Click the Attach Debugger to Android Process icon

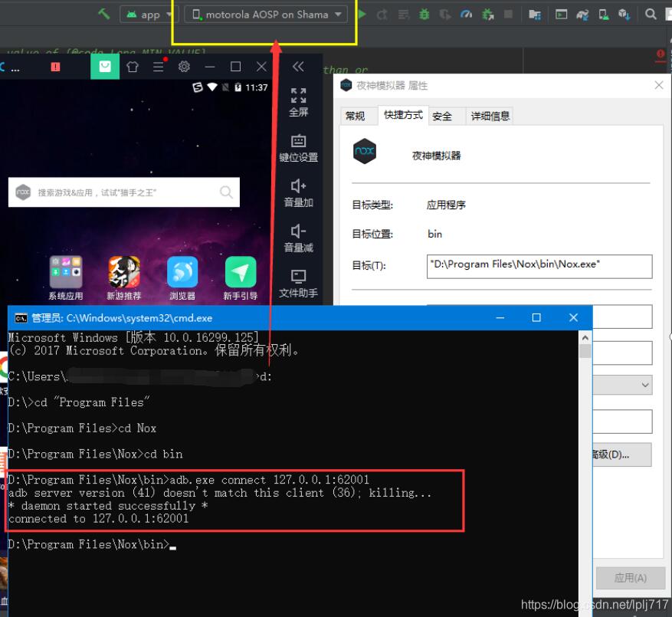click(x=487, y=15)
